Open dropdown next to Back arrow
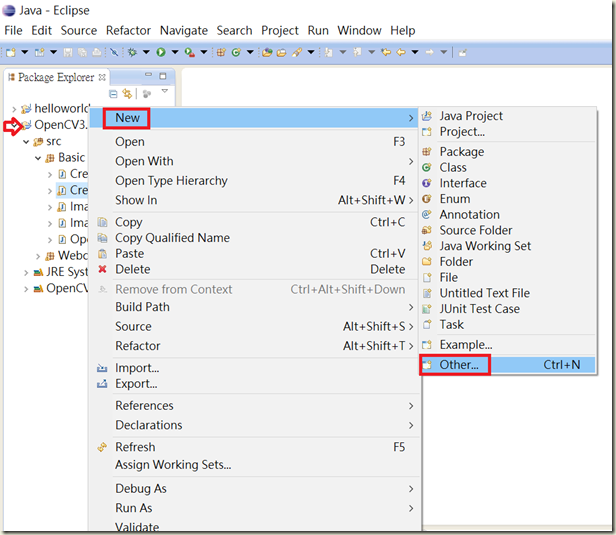Image resolution: width=616 pixels, height=535 pixels. pyautogui.click(x=414, y=52)
